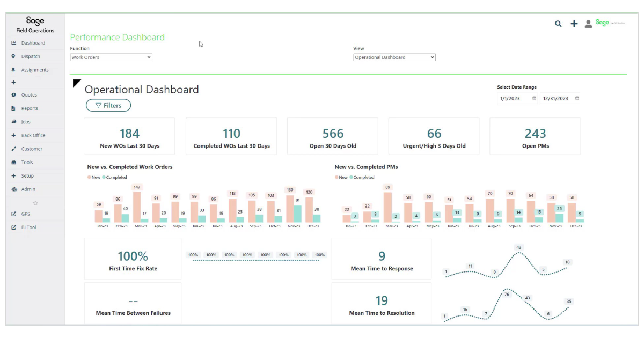This screenshot has width=644, height=338.
Task: Click the Mean Time to Response card
Action: [382, 259]
